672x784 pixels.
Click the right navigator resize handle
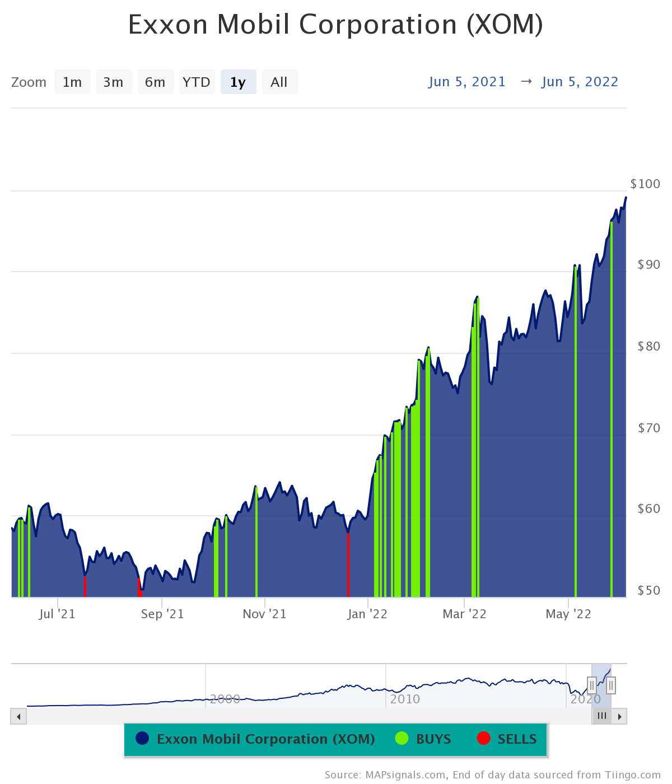click(x=610, y=684)
